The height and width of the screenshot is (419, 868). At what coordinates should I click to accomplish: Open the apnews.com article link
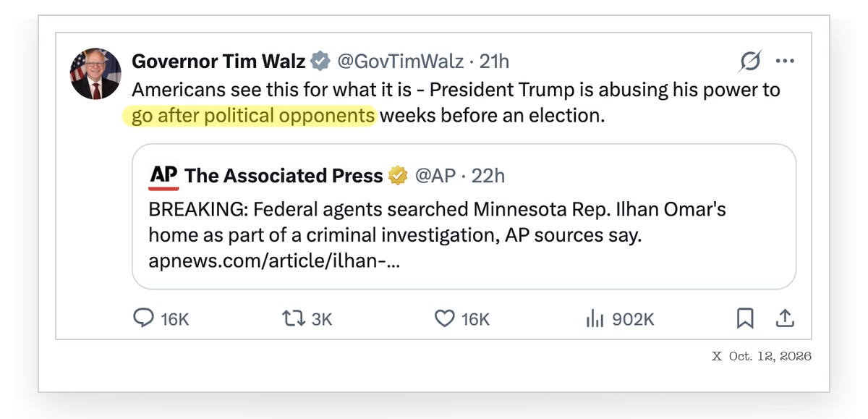click(274, 261)
